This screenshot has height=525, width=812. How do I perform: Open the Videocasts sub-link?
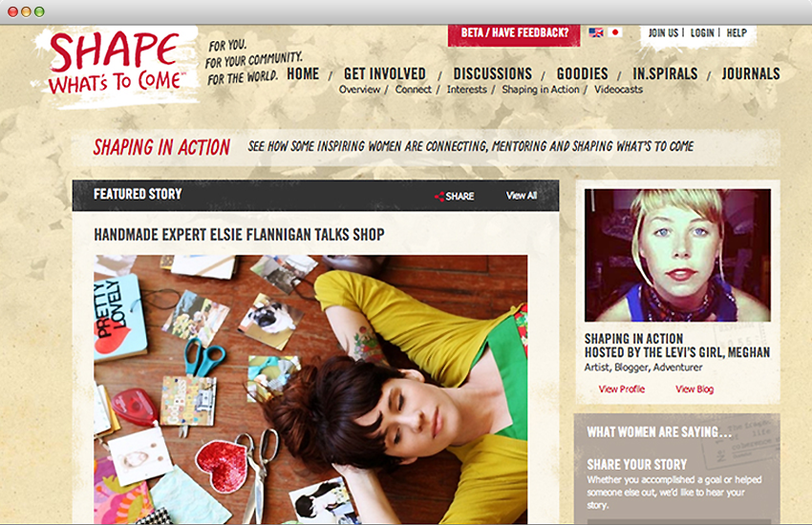click(x=618, y=90)
